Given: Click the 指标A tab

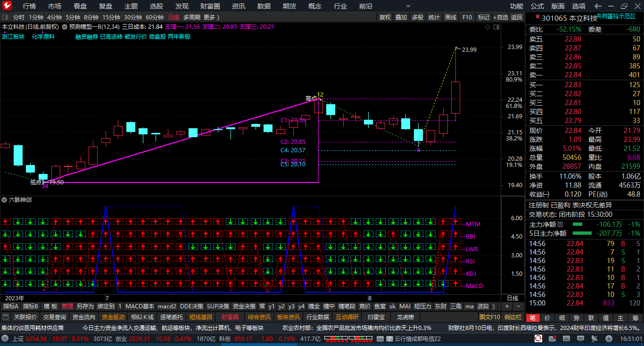Looking at the screenshot, I should tap(11, 306).
